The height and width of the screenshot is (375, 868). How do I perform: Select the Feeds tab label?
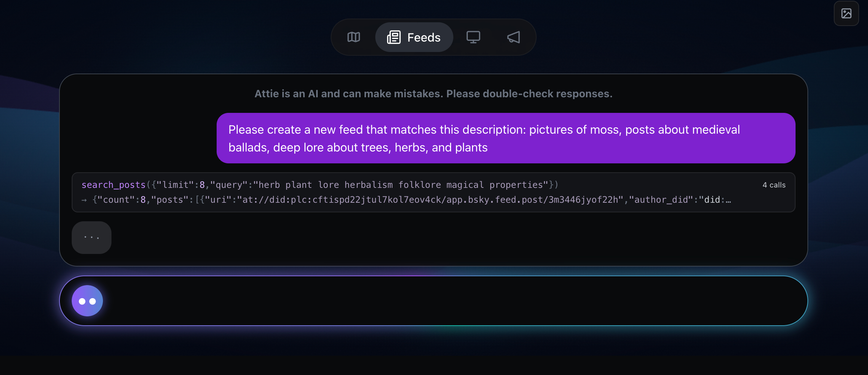pyautogui.click(x=424, y=37)
